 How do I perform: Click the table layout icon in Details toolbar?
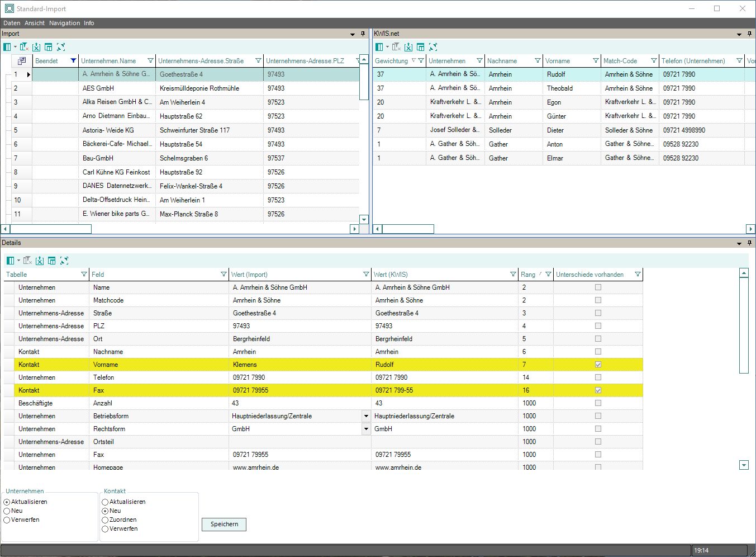click(x=52, y=261)
